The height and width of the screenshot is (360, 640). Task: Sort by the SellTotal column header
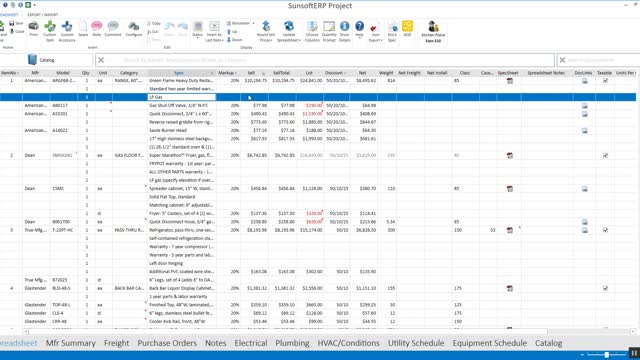click(x=282, y=73)
